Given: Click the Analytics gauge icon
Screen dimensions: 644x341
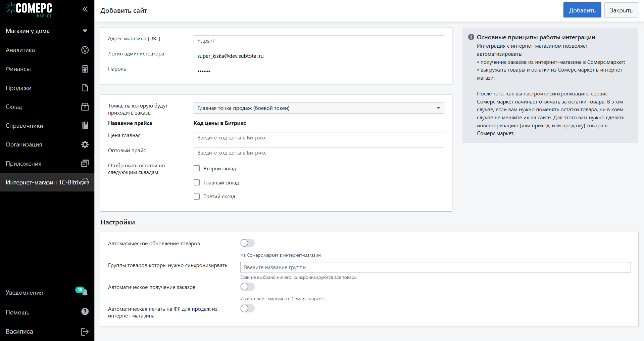Looking at the screenshot, I should click(x=85, y=50).
